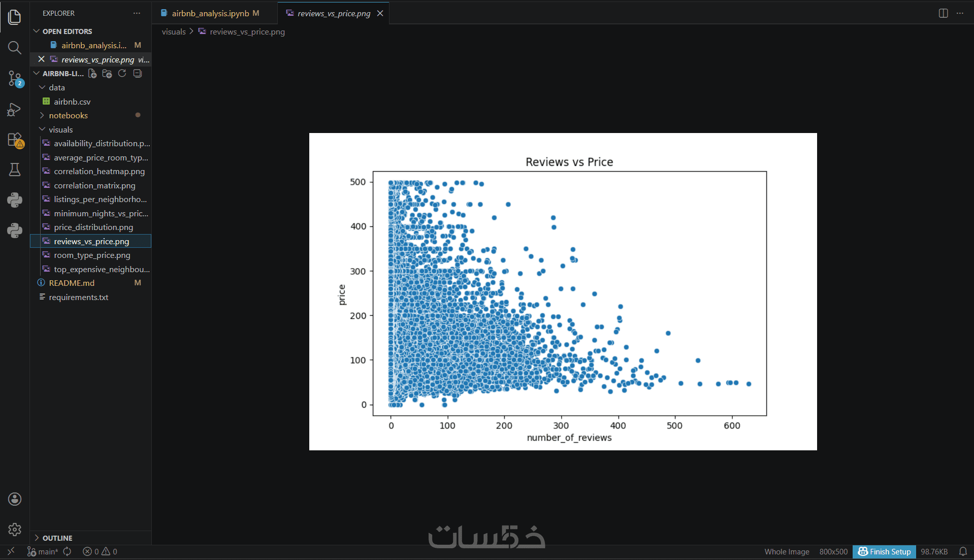The height and width of the screenshot is (560, 974).
Task: Click the Whole Image zoom status
Action: pyautogui.click(x=787, y=551)
